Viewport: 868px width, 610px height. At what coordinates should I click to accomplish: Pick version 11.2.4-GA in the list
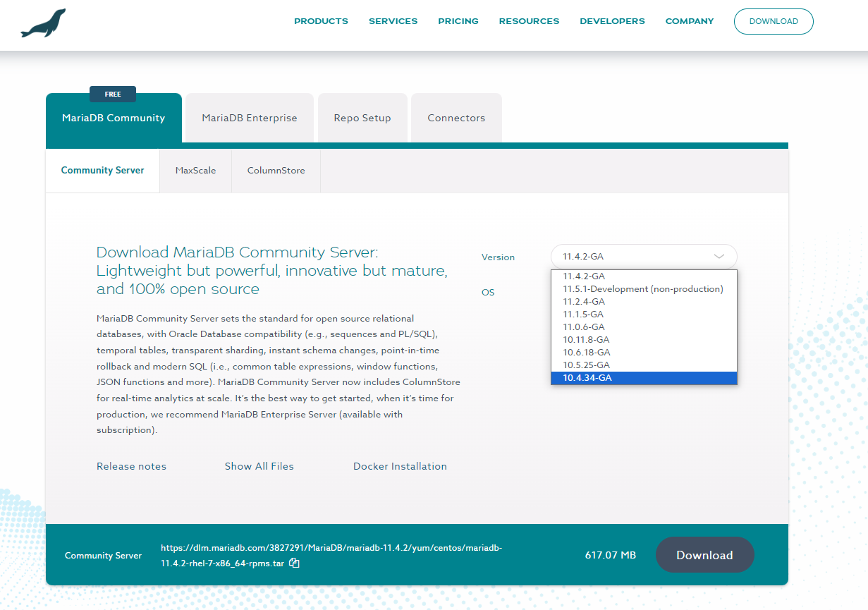(644, 302)
